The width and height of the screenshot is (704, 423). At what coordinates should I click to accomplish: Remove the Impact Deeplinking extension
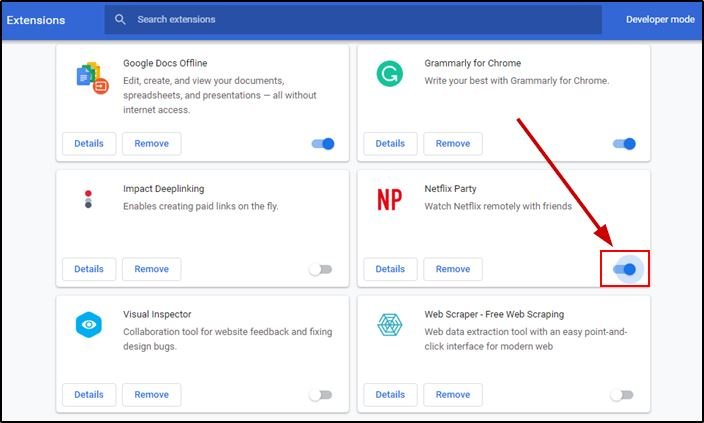click(152, 269)
